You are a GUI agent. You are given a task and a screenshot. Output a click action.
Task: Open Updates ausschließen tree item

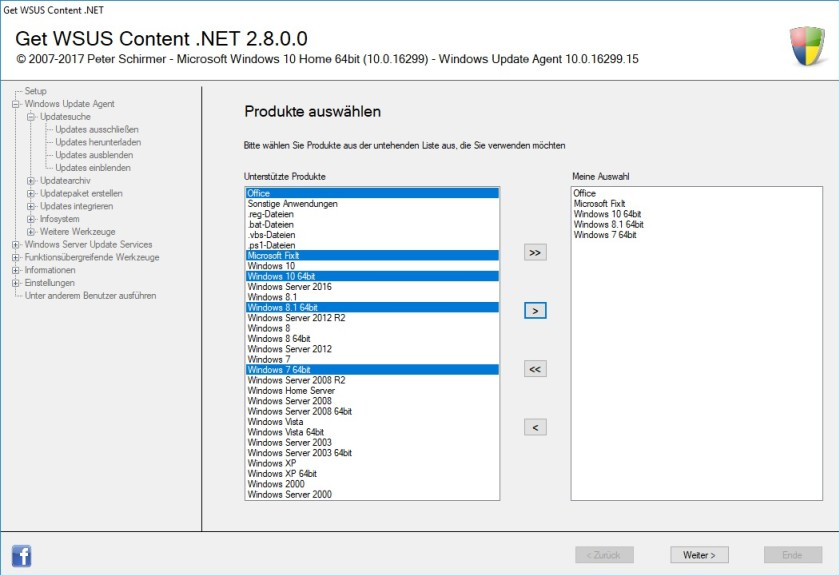coord(97,129)
